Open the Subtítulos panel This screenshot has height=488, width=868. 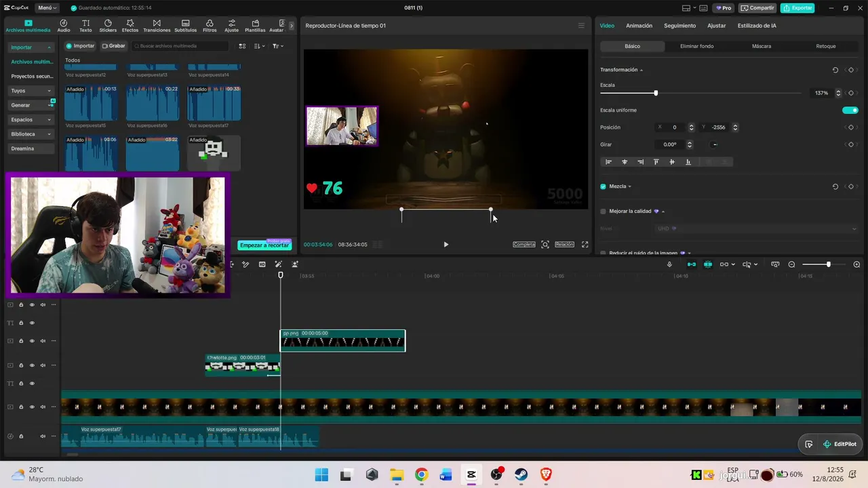(185, 26)
